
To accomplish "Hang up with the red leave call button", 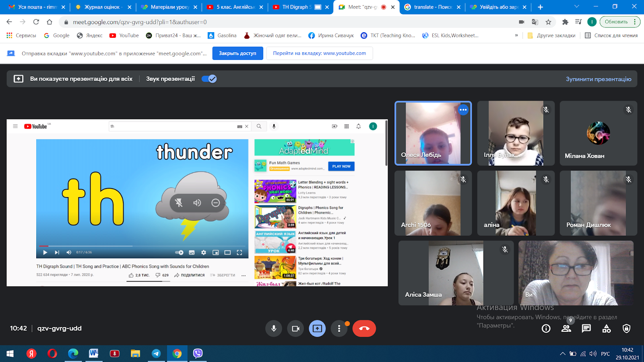I will point(364,329).
